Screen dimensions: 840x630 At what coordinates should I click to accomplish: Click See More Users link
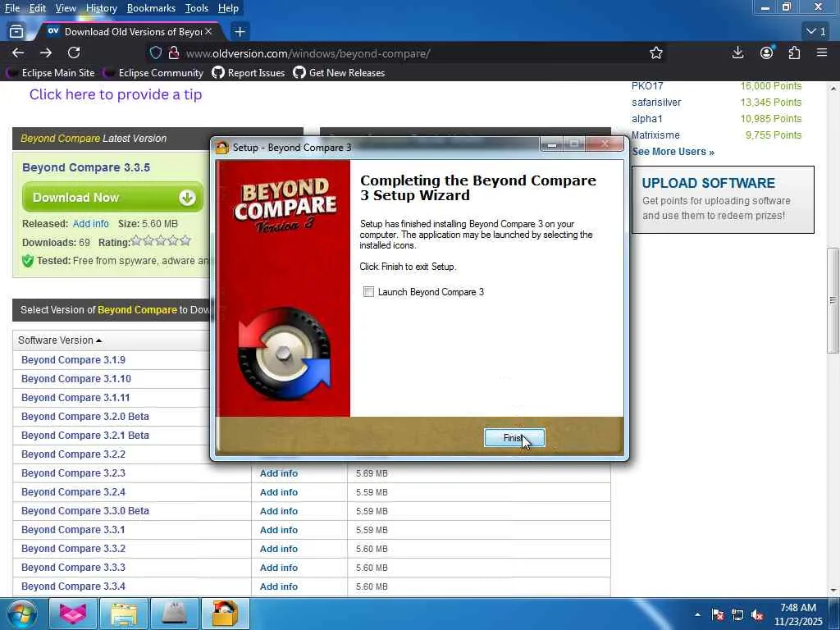(x=673, y=152)
